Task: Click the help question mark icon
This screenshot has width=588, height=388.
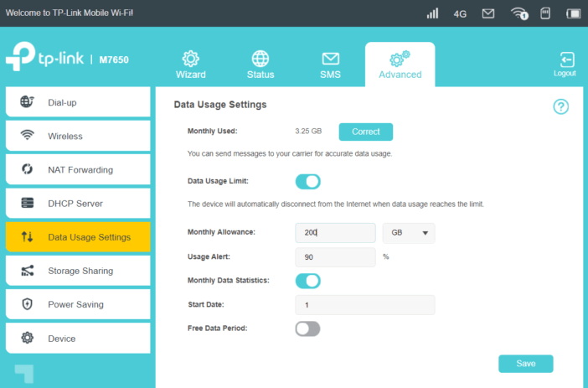Action: 560,106
